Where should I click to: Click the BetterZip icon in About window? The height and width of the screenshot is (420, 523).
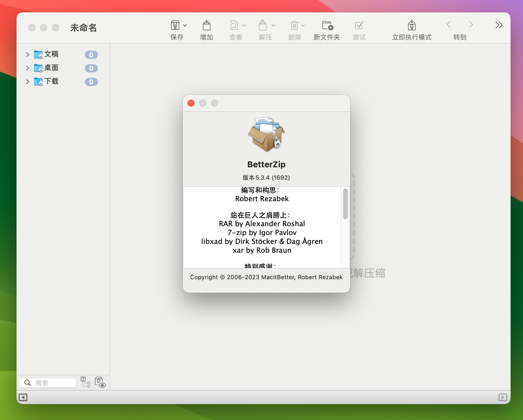point(266,135)
